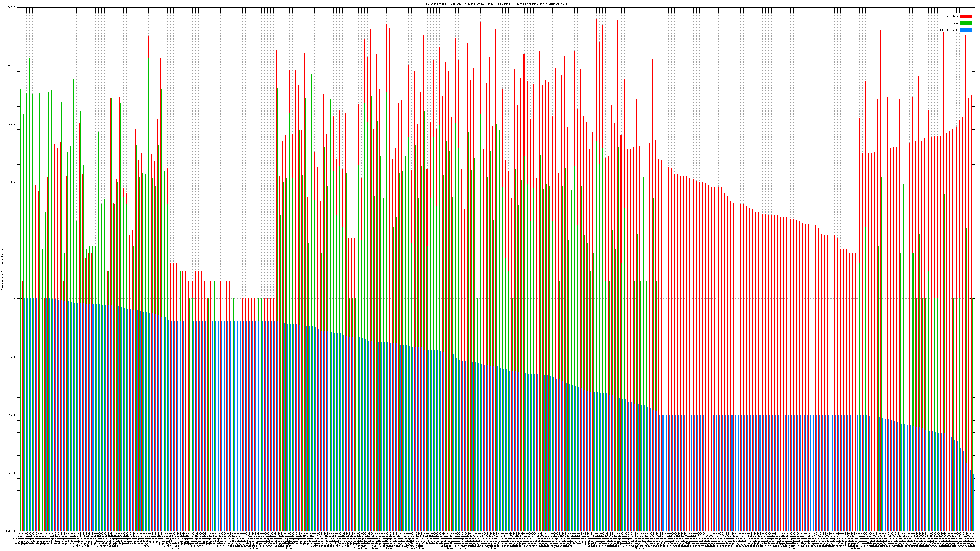
Task: Click the 1000 y-axis label
Action: coord(12,124)
